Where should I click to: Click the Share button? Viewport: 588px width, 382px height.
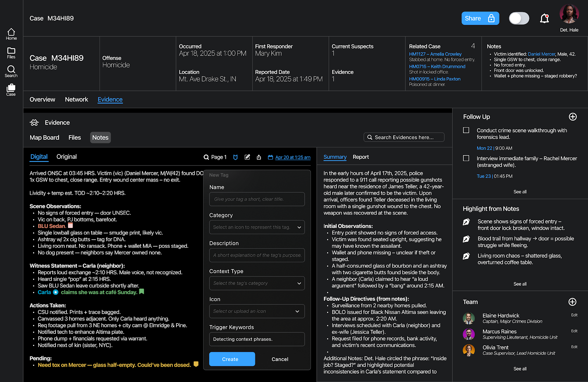point(480,18)
